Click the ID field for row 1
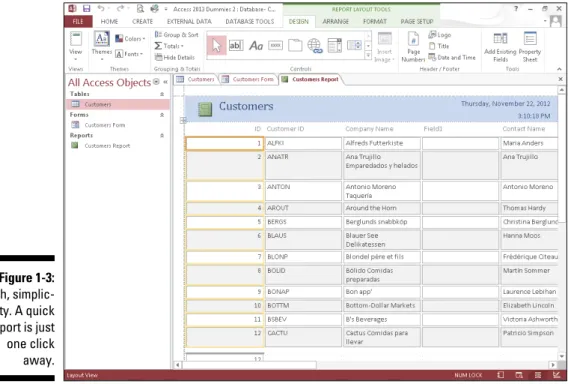 pyautogui.click(x=224, y=143)
